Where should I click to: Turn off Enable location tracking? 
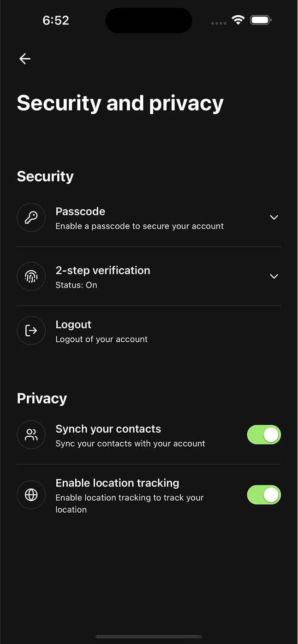(x=263, y=495)
